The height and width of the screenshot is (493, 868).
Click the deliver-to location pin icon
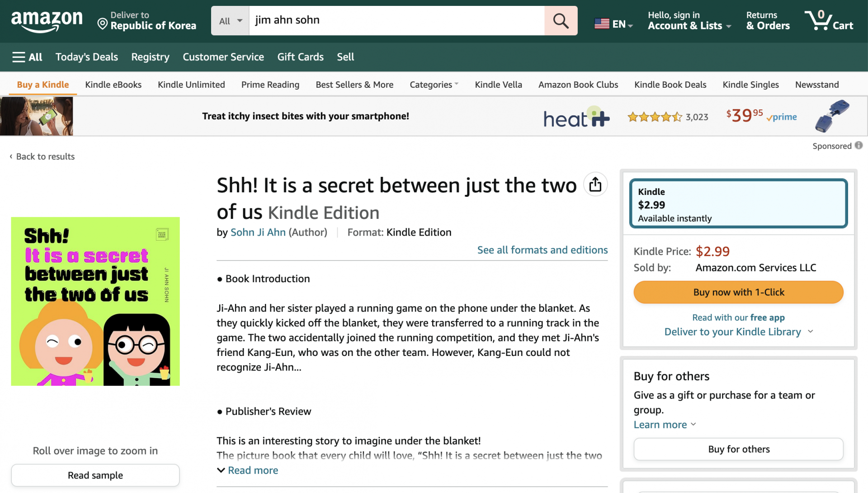(103, 24)
